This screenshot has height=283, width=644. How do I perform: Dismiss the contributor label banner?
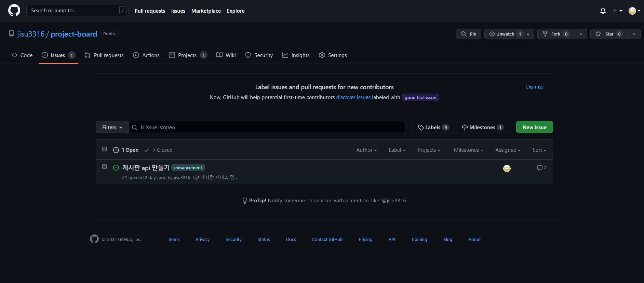click(535, 87)
